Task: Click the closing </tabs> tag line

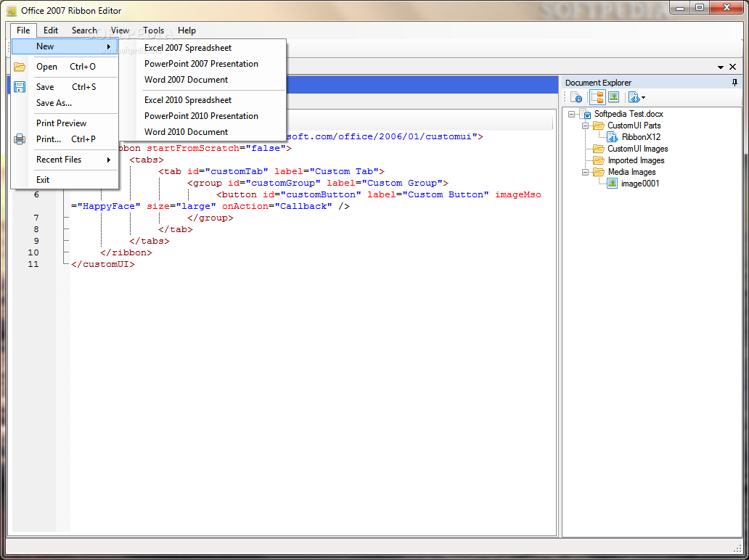Action: pyautogui.click(x=149, y=241)
